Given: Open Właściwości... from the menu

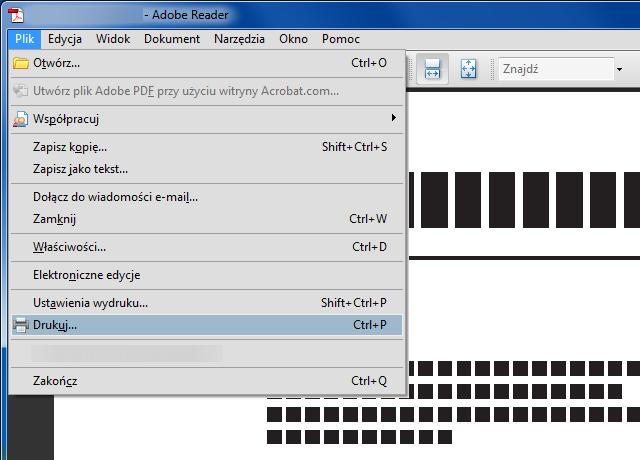Looking at the screenshot, I should pyautogui.click(x=207, y=247).
